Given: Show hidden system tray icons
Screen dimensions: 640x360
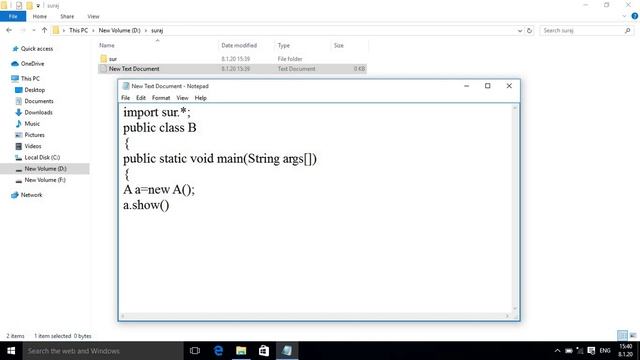Looking at the screenshot, I should point(557,351).
